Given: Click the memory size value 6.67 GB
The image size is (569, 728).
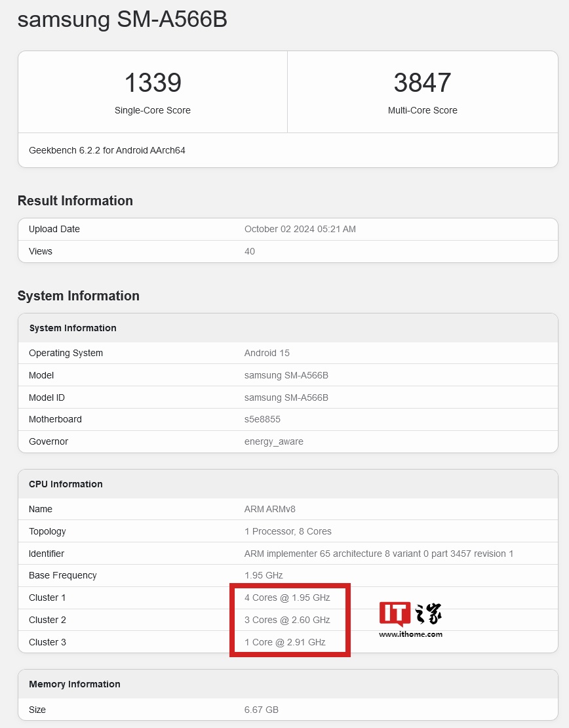Looking at the screenshot, I should click(x=262, y=710).
